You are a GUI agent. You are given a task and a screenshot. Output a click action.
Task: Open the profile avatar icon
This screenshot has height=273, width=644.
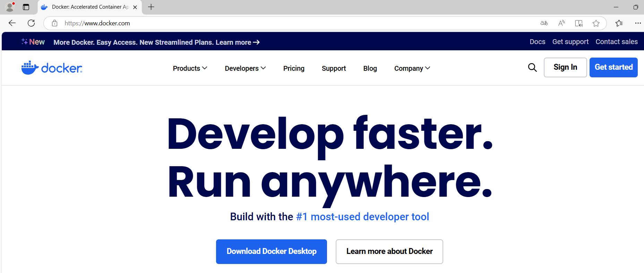coord(10,7)
